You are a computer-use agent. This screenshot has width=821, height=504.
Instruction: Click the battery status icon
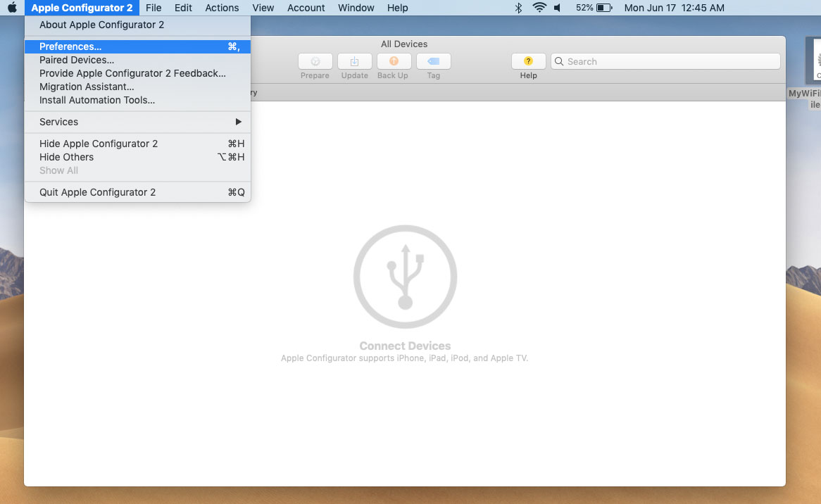click(604, 8)
